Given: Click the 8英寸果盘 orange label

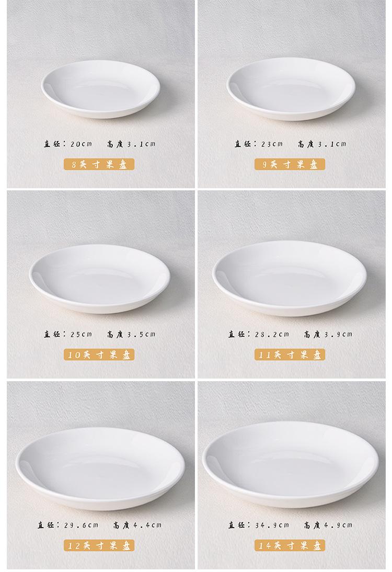Looking at the screenshot, I should click(x=99, y=164).
